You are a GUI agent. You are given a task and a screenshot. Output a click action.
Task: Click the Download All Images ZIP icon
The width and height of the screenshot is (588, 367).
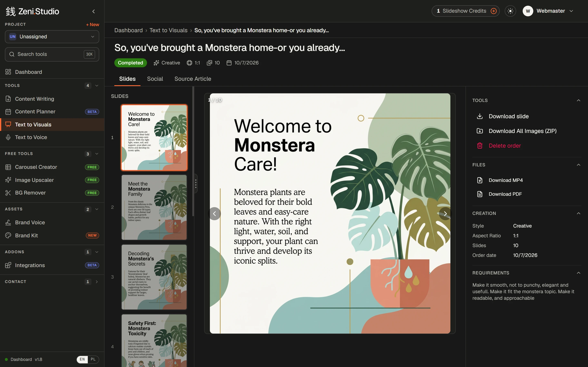coord(480,131)
